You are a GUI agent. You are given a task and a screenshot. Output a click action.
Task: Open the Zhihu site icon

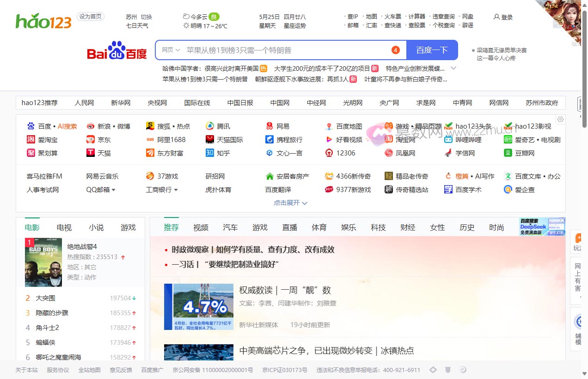[210, 153]
